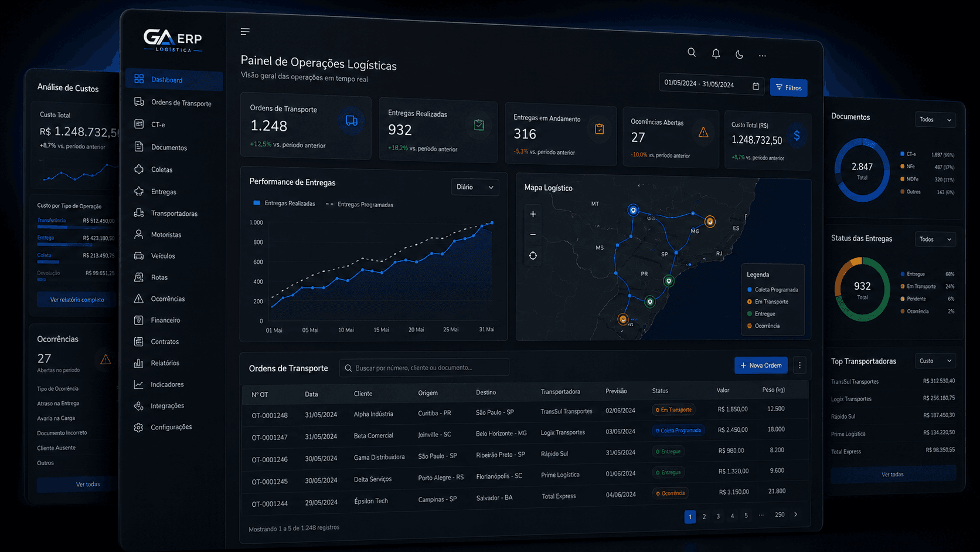Click Entregas Realizadas legend swatch

coord(257,203)
